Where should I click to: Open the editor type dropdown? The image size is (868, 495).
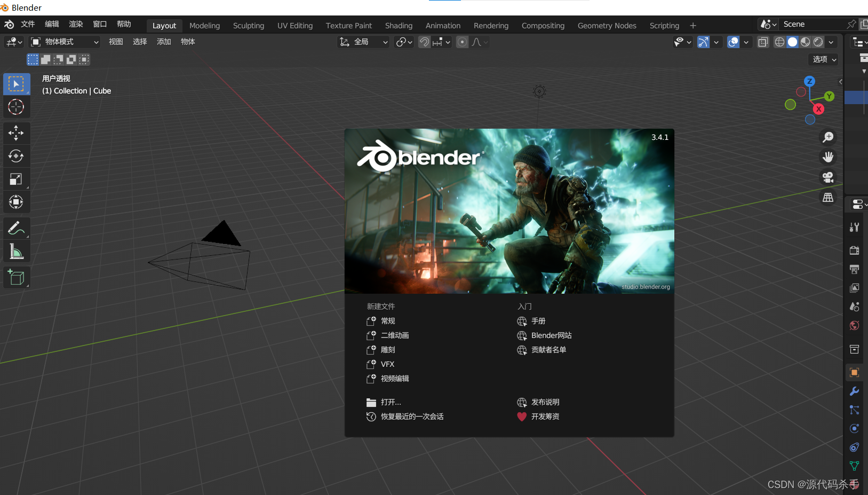tap(14, 42)
